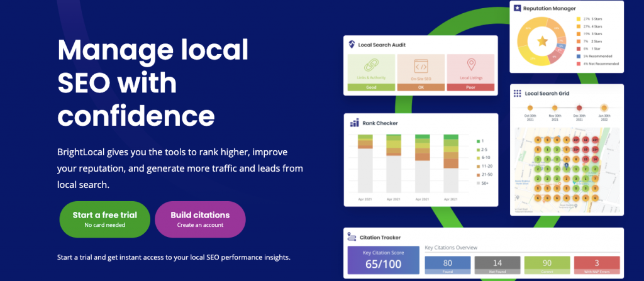This screenshot has width=644, height=281.
Task: Click the Reputation Manager star badge icon
Action: click(x=518, y=8)
